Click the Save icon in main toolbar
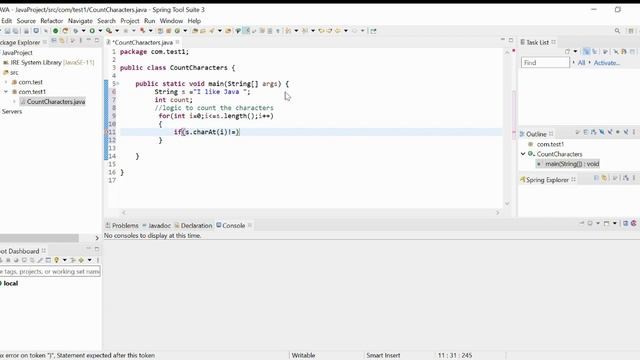 click(x=7, y=31)
